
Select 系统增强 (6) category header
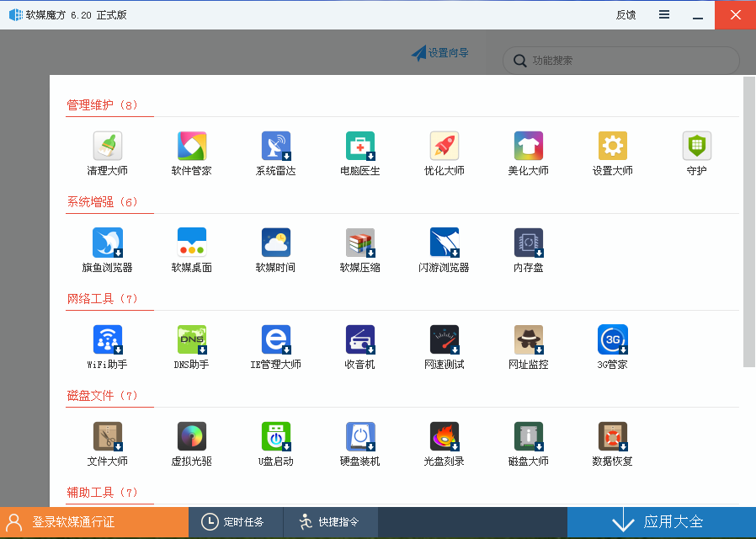point(102,202)
